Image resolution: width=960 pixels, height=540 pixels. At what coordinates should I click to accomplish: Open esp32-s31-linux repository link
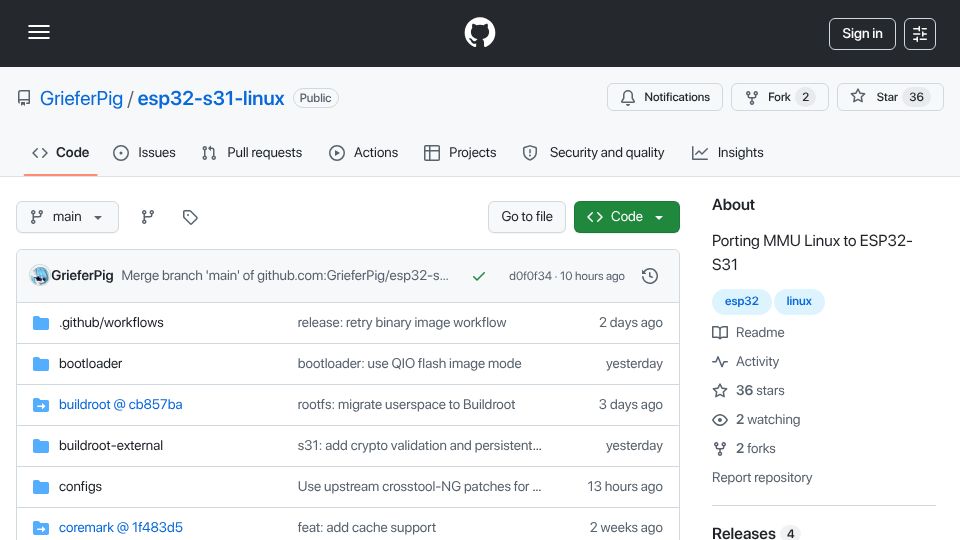coord(211,98)
